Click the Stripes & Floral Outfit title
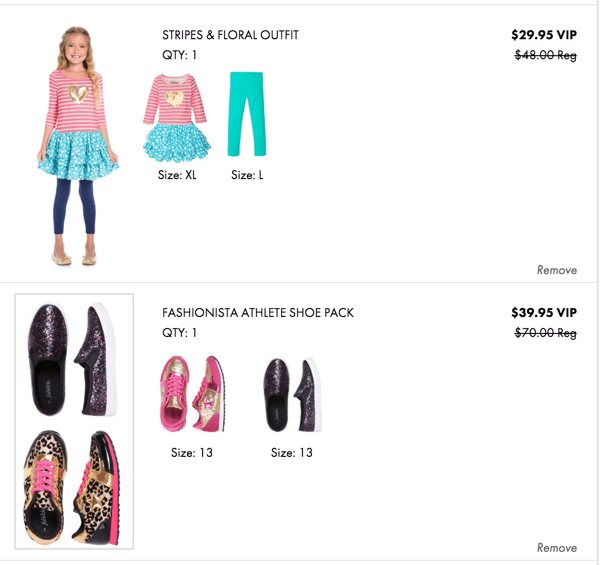 pos(230,35)
